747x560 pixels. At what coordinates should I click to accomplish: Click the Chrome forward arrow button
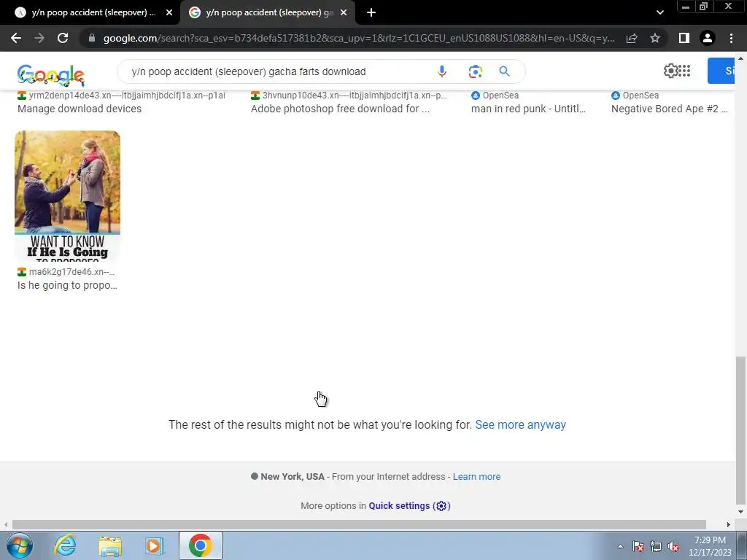pos(39,38)
